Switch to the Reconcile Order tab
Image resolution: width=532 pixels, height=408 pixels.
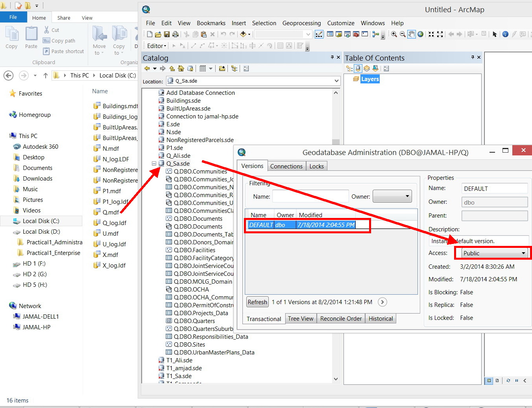341,318
